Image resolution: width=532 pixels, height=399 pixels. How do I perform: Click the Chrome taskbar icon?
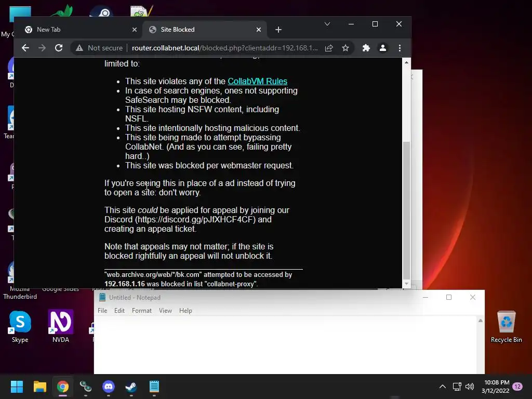(x=63, y=387)
